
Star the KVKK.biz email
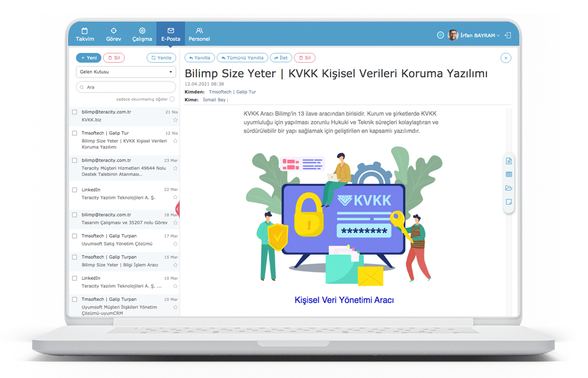(x=175, y=120)
